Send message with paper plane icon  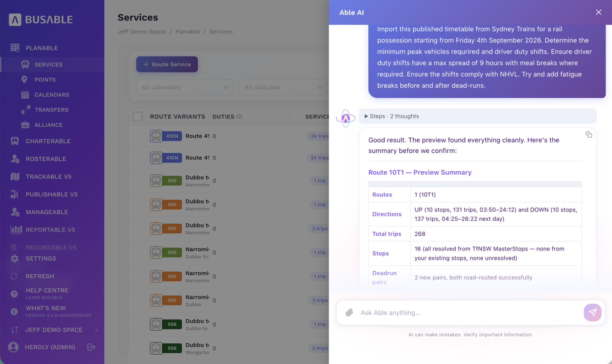(592, 313)
